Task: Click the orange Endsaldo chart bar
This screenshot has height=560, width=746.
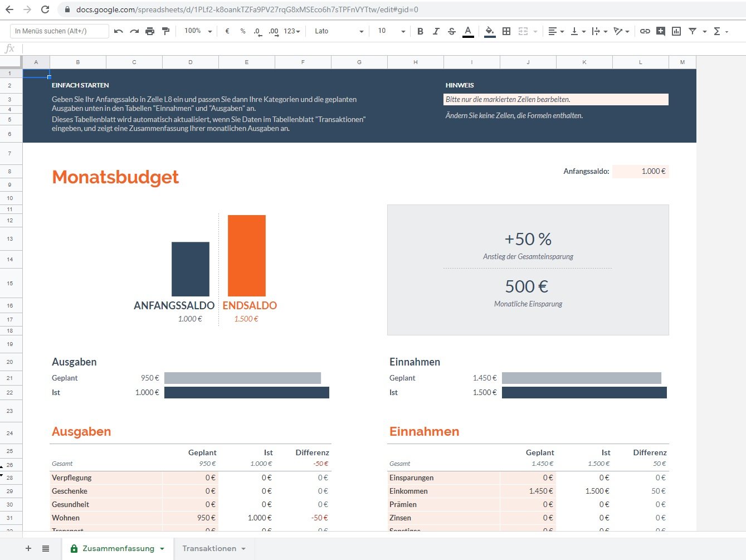Action: coord(247,256)
